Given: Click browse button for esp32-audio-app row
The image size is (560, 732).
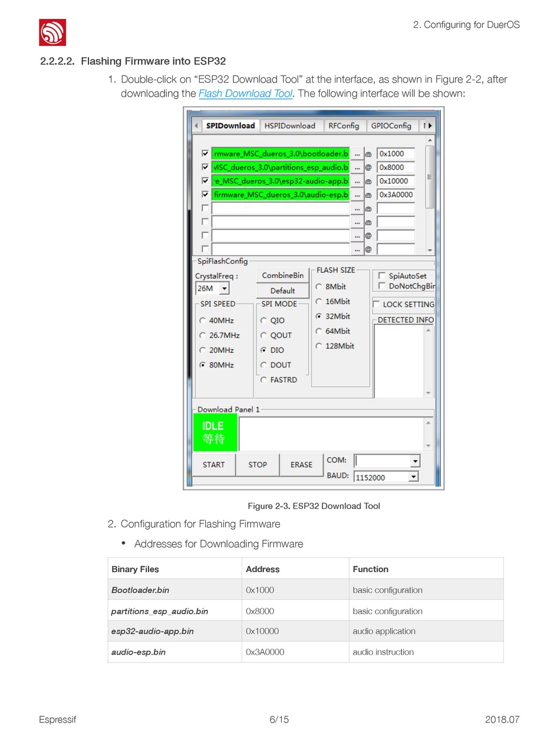Looking at the screenshot, I should [x=357, y=181].
